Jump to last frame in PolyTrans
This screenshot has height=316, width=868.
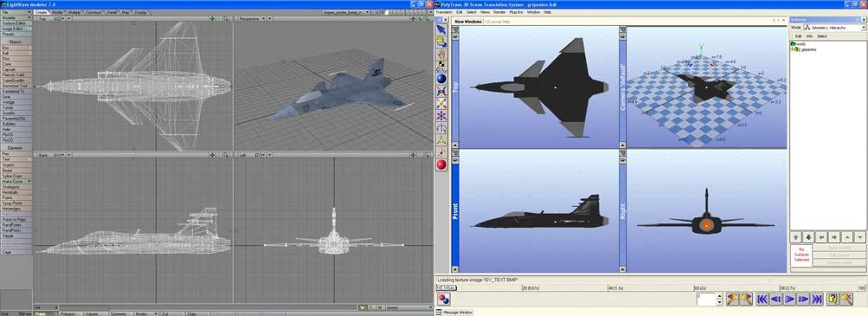[x=817, y=299]
